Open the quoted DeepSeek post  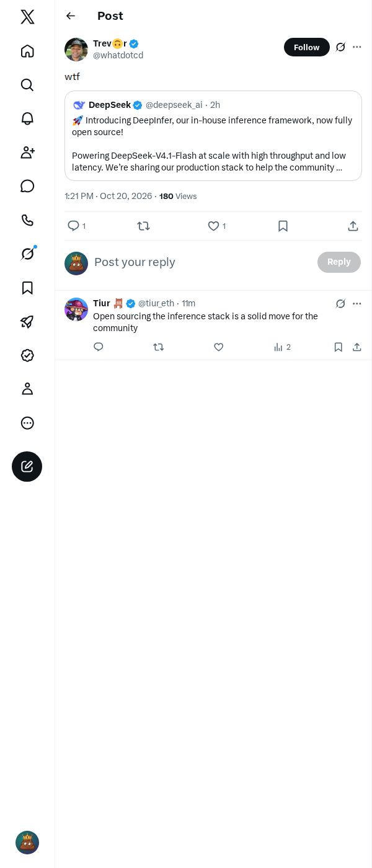click(213, 136)
